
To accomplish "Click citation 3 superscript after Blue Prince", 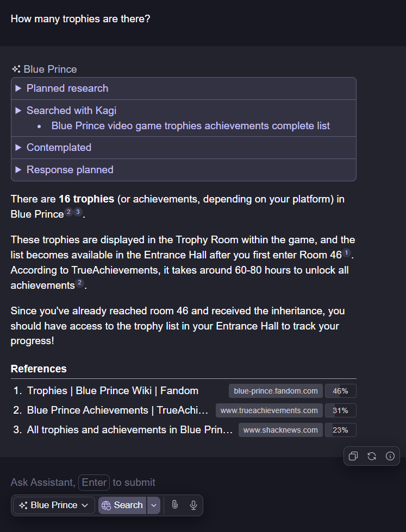I will [x=78, y=212].
